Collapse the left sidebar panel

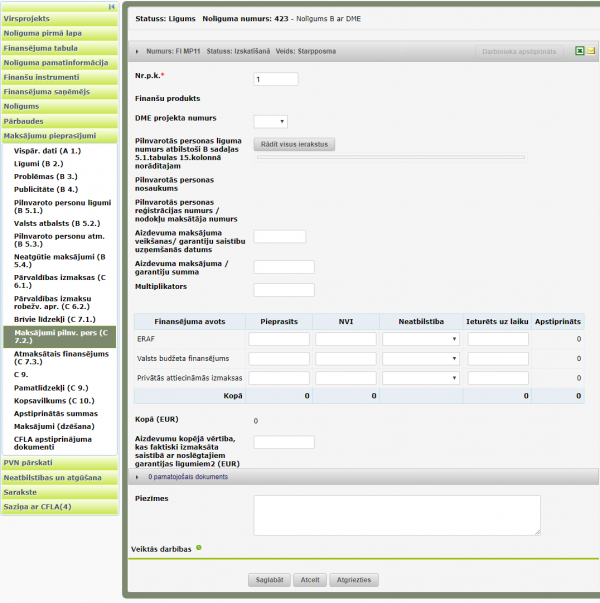[x=111, y=6]
